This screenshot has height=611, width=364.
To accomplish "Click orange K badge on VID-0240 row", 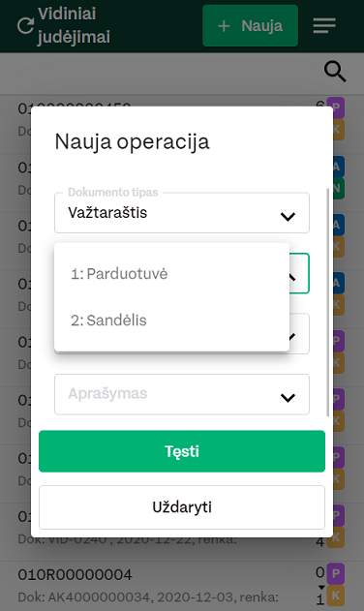I will tap(338, 539).
